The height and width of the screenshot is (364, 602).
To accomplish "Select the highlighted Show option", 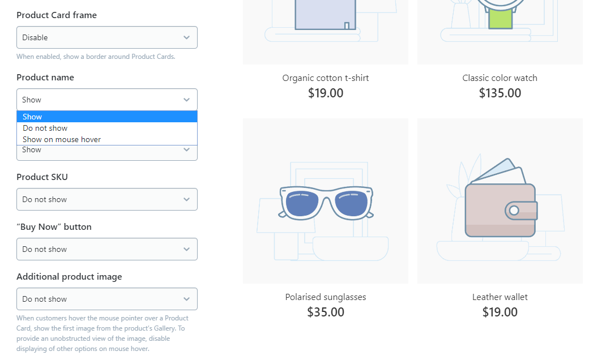I will tap(106, 117).
